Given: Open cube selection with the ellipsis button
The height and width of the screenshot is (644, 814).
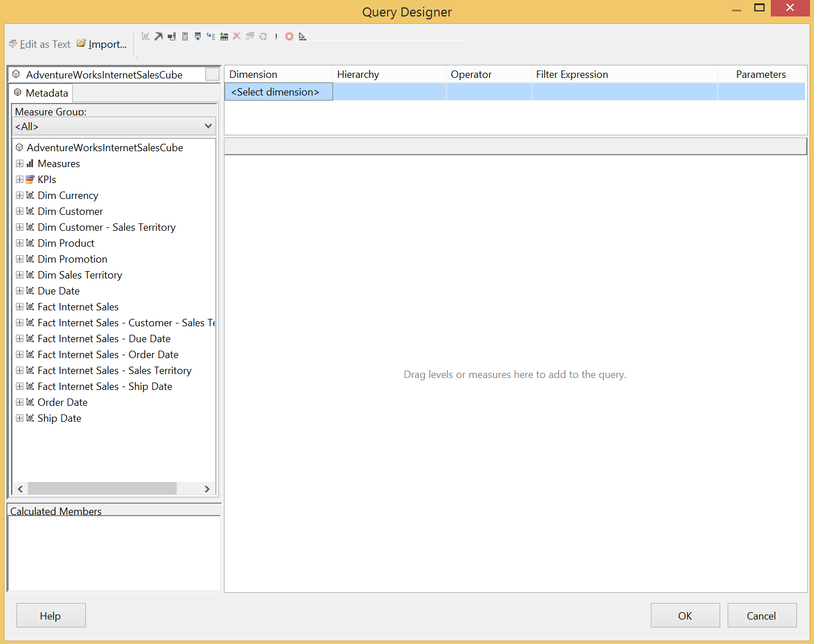Looking at the screenshot, I should 212,74.
